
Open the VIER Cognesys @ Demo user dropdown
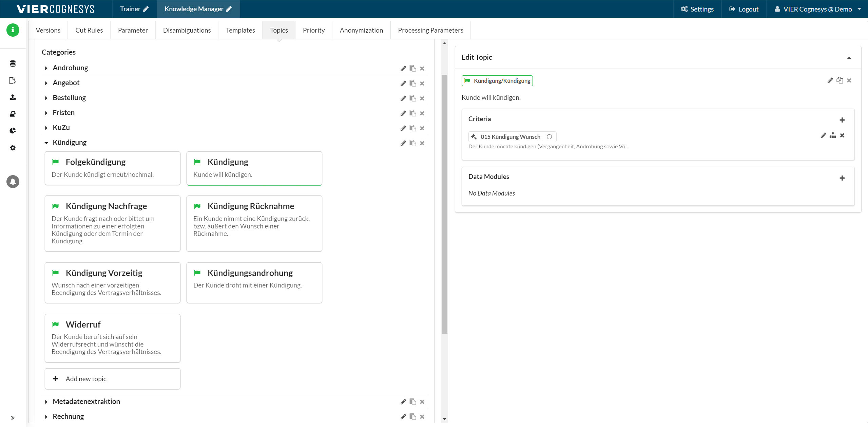(817, 9)
